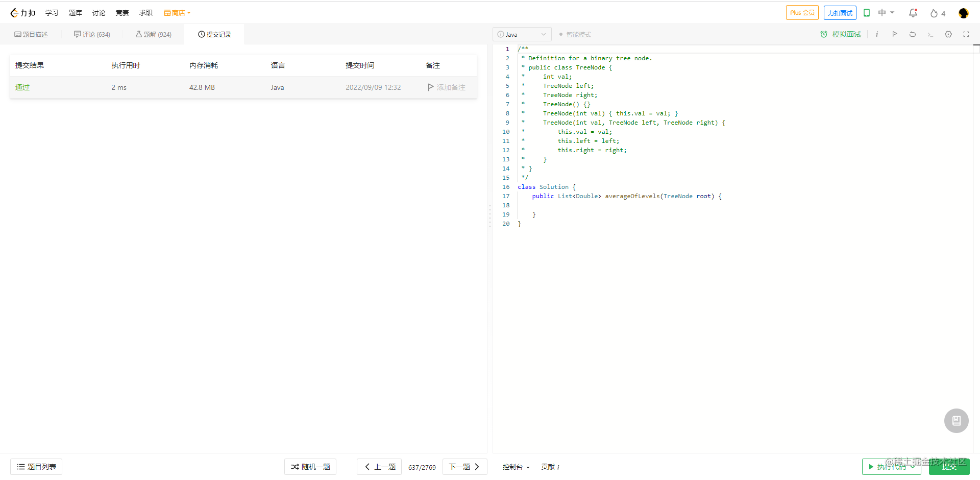Click empty code line 18 in editor
Viewport: 980px width, 480px height.
745,205
